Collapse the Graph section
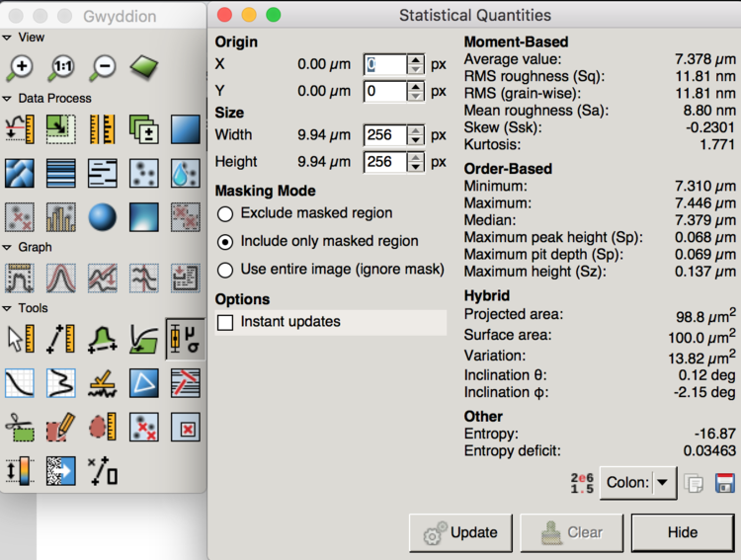Screen dimensions: 741x560 pyautogui.click(x=8, y=247)
